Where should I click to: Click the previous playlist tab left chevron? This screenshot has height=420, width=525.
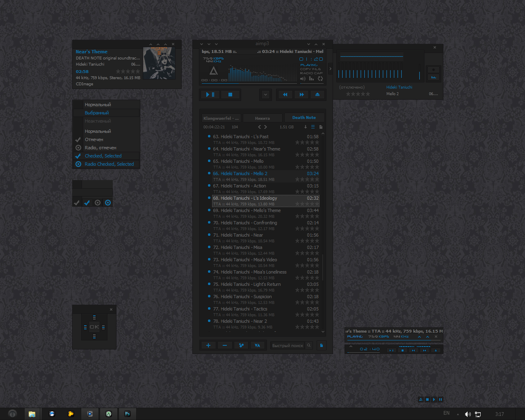pos(259,127)
